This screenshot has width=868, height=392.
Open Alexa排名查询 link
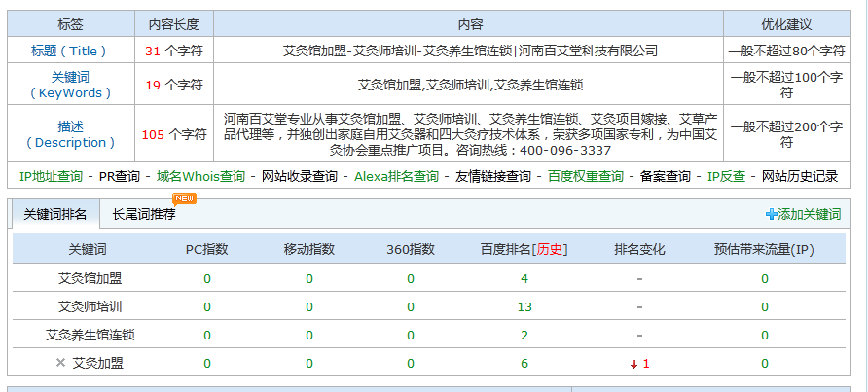[x=396, y=176]
